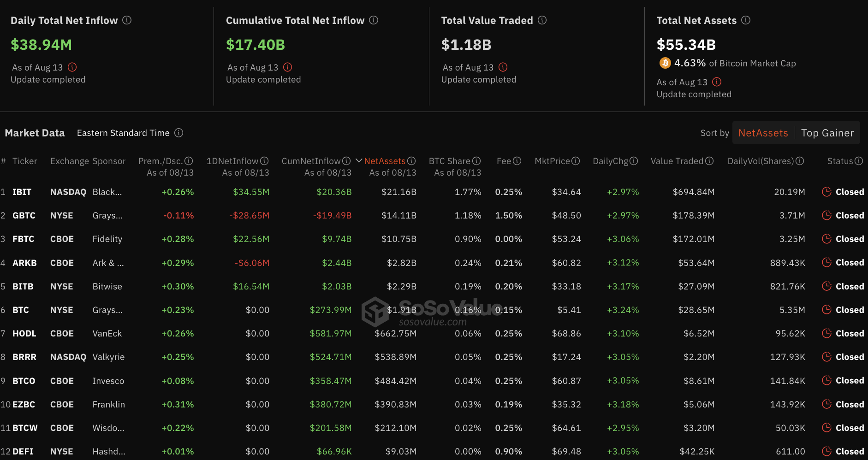Sort table by NetAssets tab
This screenshot has width=868, height=460.
coord(763,133)
